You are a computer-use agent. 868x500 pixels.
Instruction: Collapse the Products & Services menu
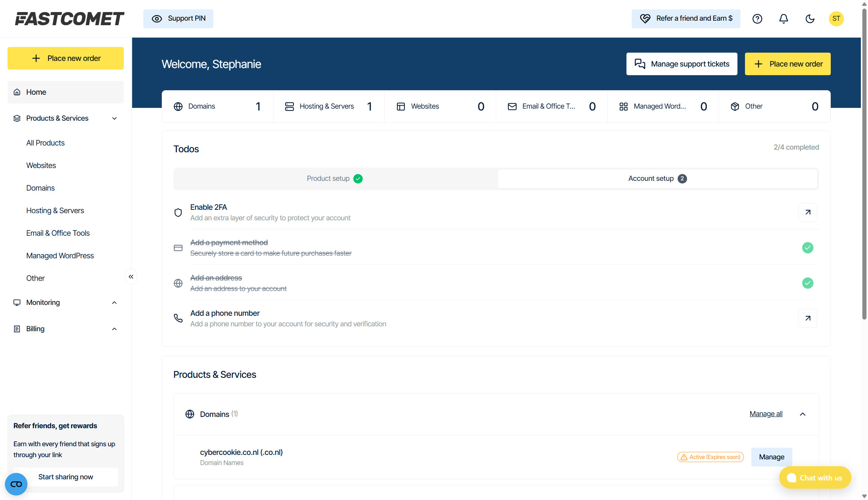114,118
